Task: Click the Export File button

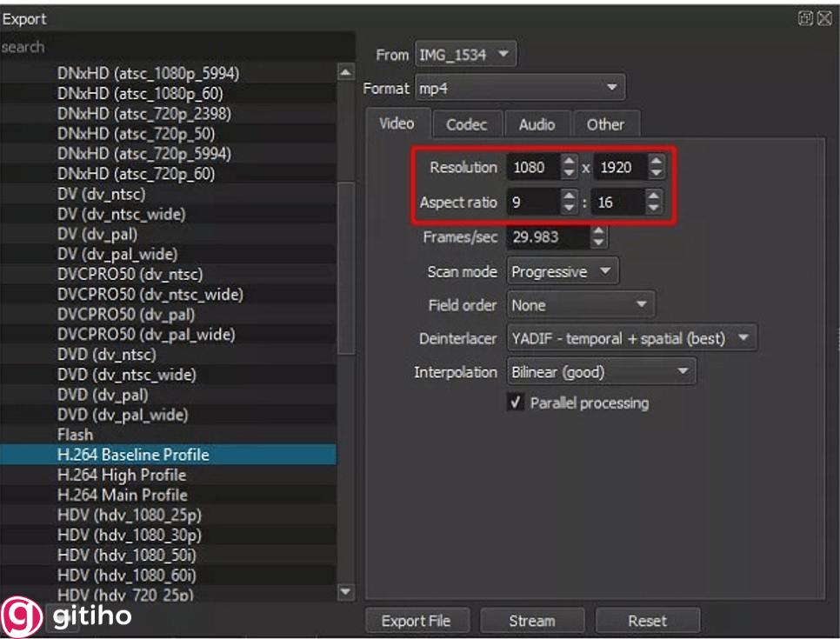Action: [417, 620]
